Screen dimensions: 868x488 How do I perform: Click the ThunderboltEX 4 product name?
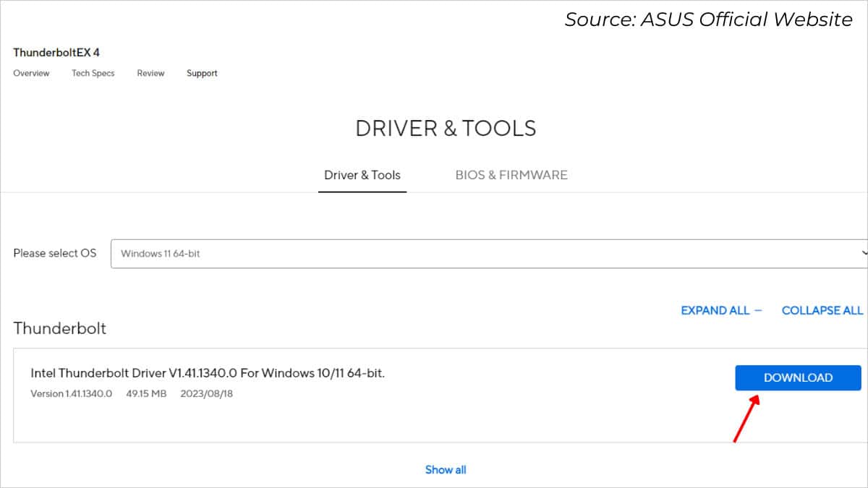(x=56, y=52)
